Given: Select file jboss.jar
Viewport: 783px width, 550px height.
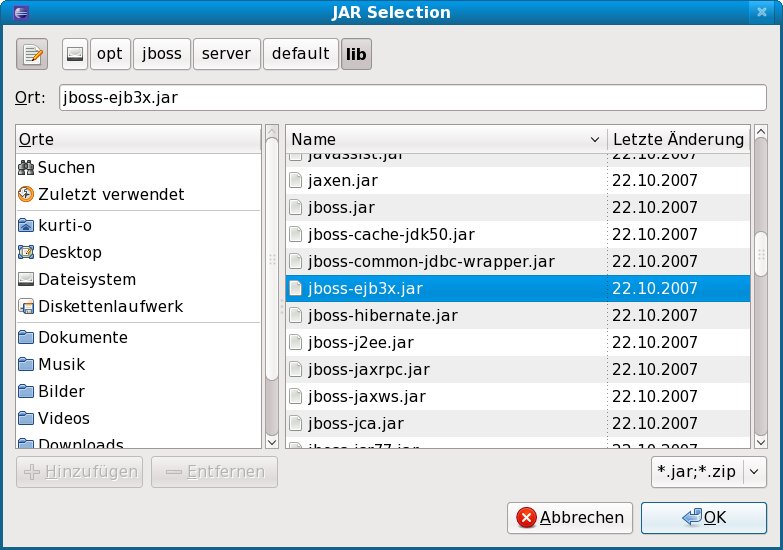Looking at the screenshot, I should tap(518, 207).
